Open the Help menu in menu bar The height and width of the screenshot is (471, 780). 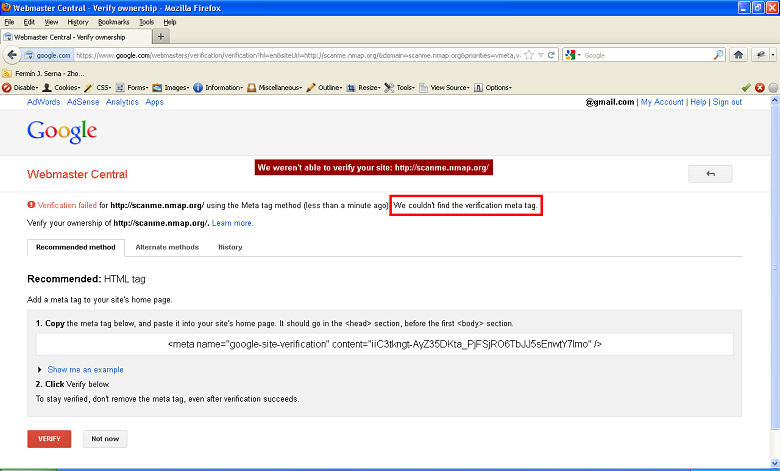coord(170,22)
